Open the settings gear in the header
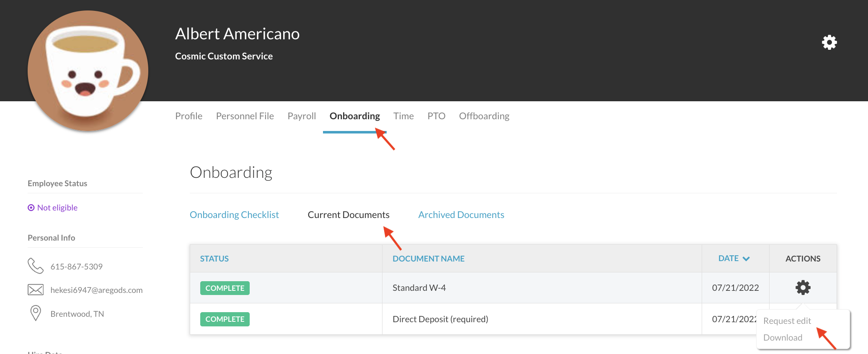868x354 pixels. click(829, 42)
